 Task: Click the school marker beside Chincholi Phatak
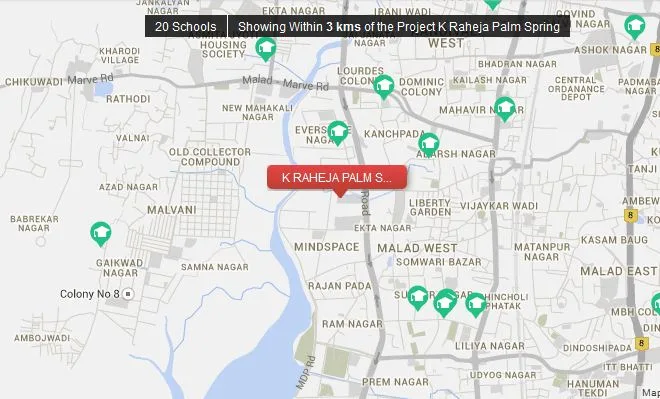[476, 305]
